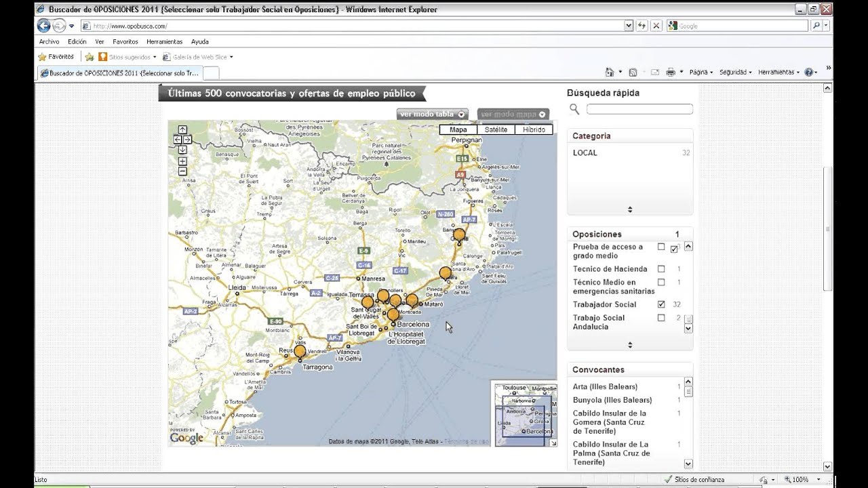Viewport: 868px width, 488px height.
Task: Check the Tecnico de Hacienda checkbox
Action: (x=661, y=269)
